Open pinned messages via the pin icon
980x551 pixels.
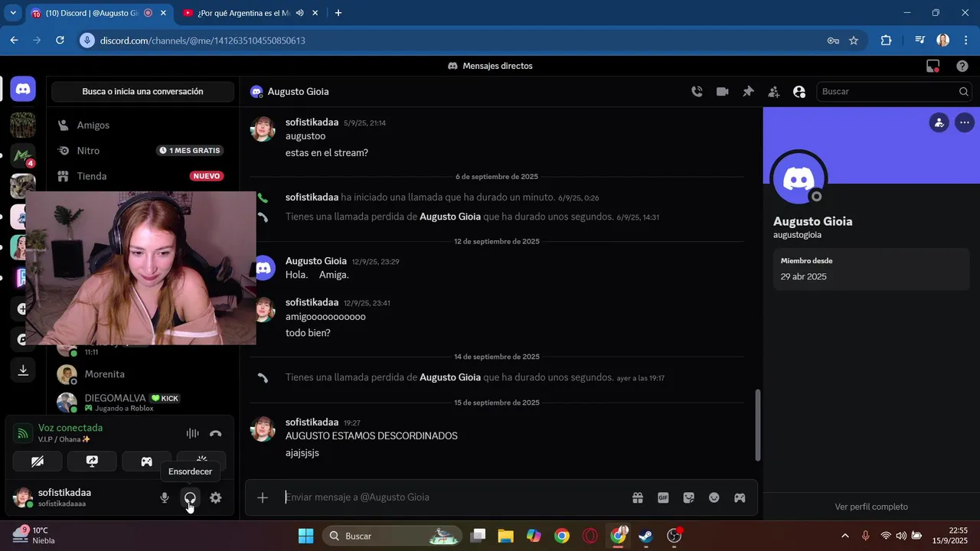748,92
